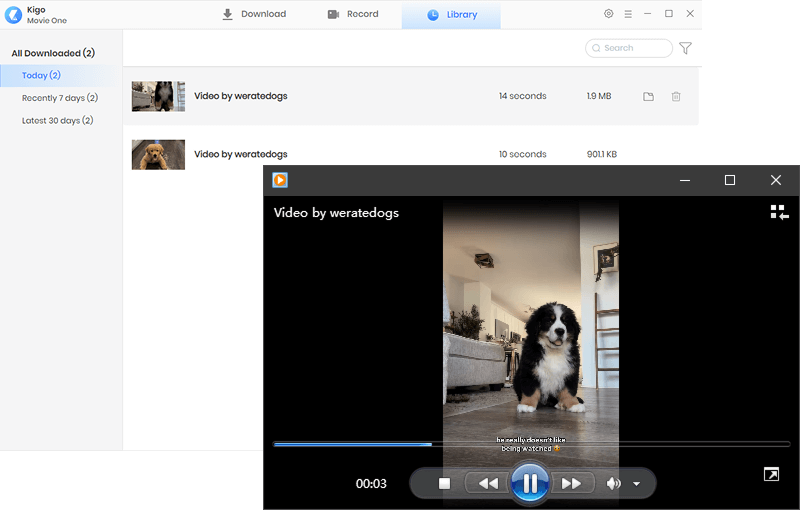This screenshot has height=510, width=800.
Task: Open the Download tab
Action: coord(254,14)
